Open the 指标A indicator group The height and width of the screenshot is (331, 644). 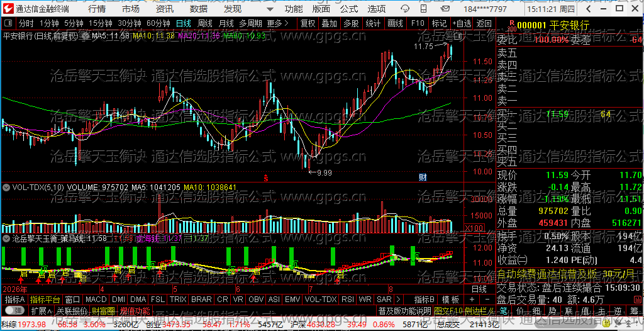[x=15, y=300]
